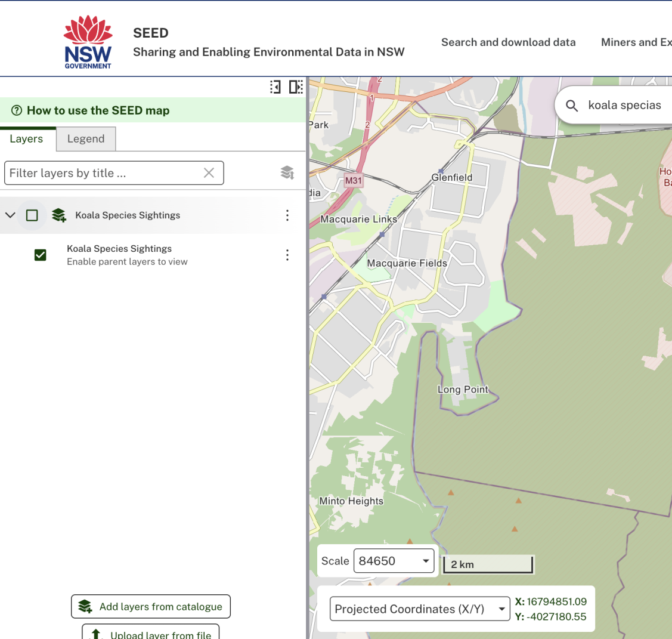Click the layer group icon beside Koala Species Sightings
This screenshot has height=639, width=672.
pyautogui.click(x=58, y=215)
